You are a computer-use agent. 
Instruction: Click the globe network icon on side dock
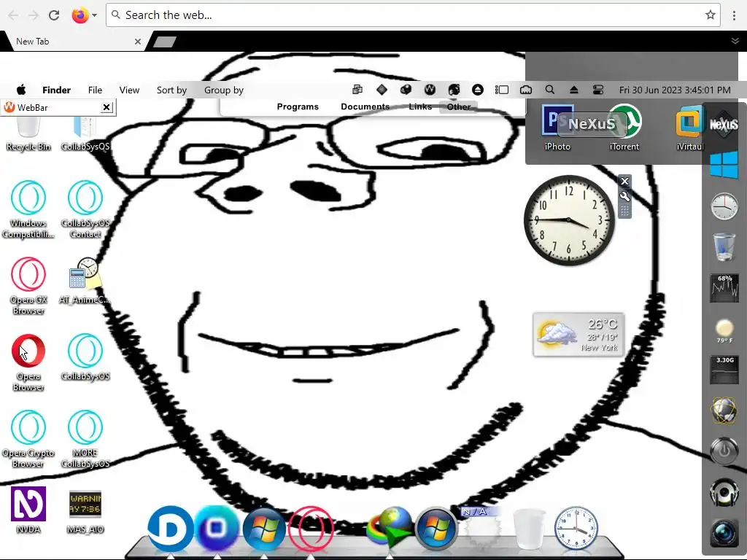pos(724,411)
